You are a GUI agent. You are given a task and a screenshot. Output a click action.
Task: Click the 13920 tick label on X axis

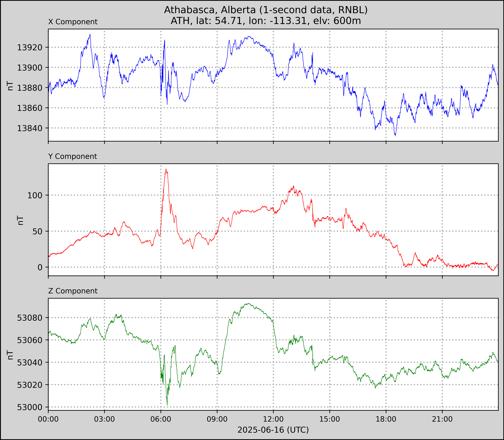(30, 47)
